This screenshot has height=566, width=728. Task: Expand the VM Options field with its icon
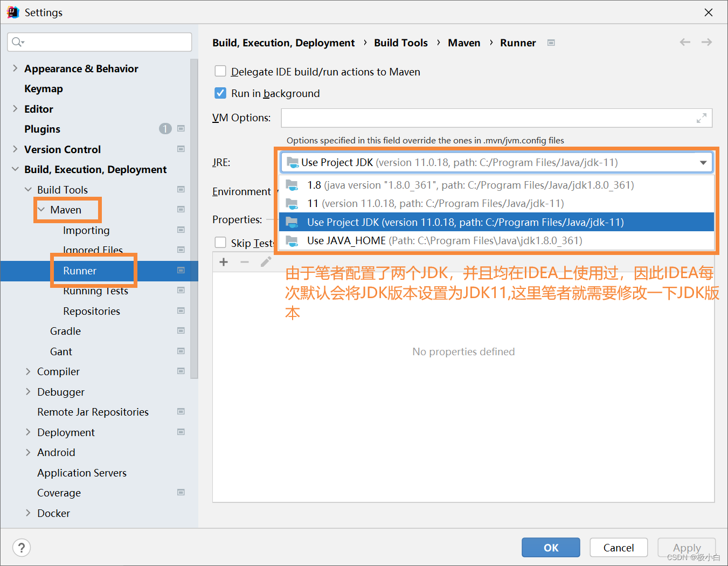[x=701, y=118]
